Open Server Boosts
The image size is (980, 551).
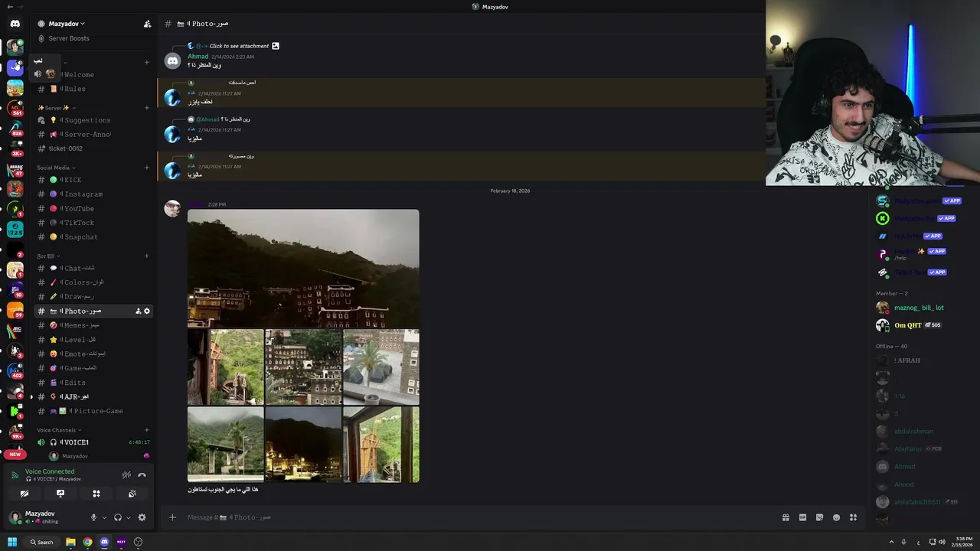68,38
